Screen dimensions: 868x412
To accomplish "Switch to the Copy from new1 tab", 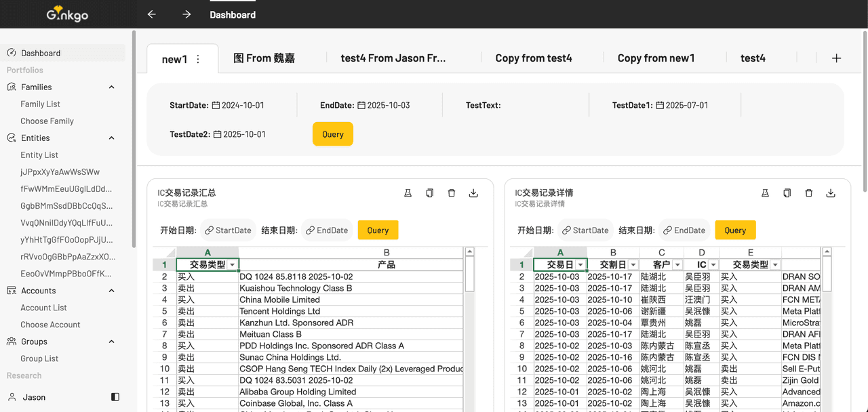I will pos(656,58).
